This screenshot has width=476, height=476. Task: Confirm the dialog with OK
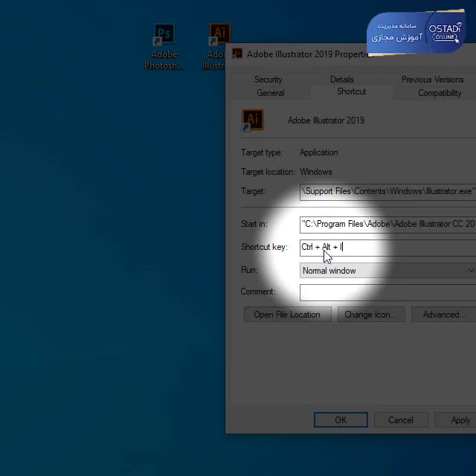point(340,420)
